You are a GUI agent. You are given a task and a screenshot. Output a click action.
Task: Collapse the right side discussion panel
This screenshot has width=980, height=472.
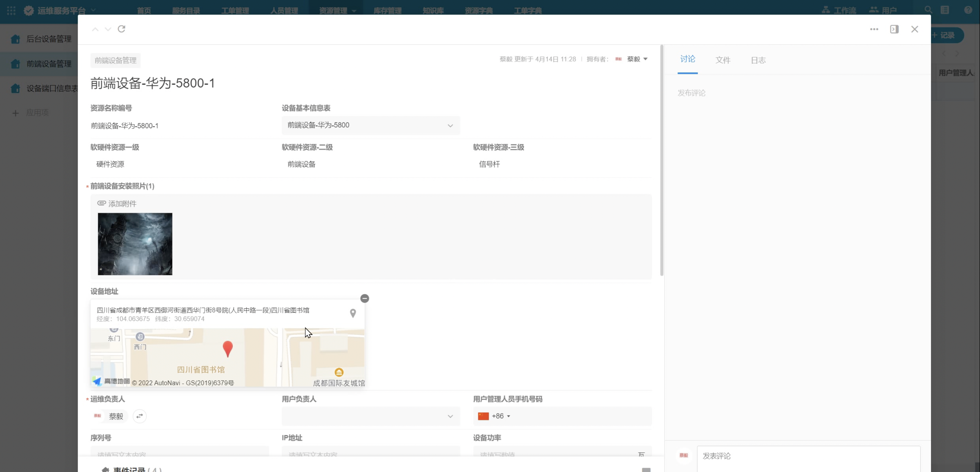point(894,29)
